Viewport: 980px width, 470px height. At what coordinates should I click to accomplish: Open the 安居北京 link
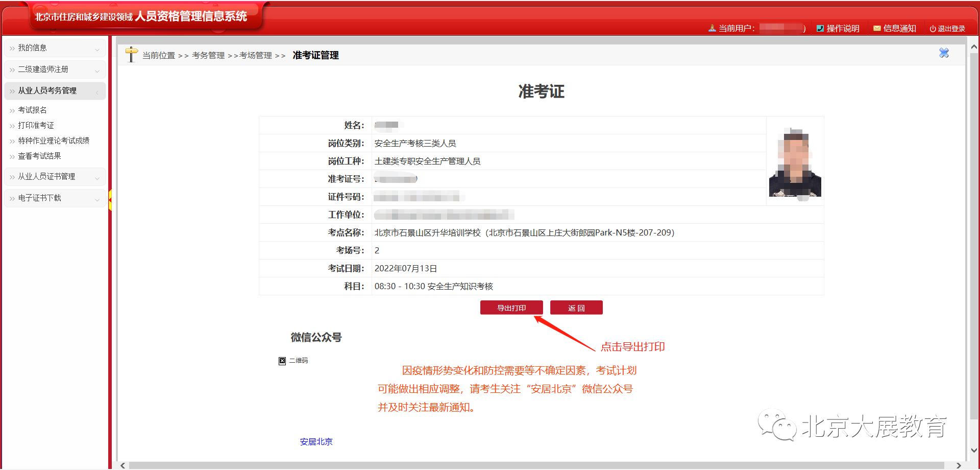point(316,442)
